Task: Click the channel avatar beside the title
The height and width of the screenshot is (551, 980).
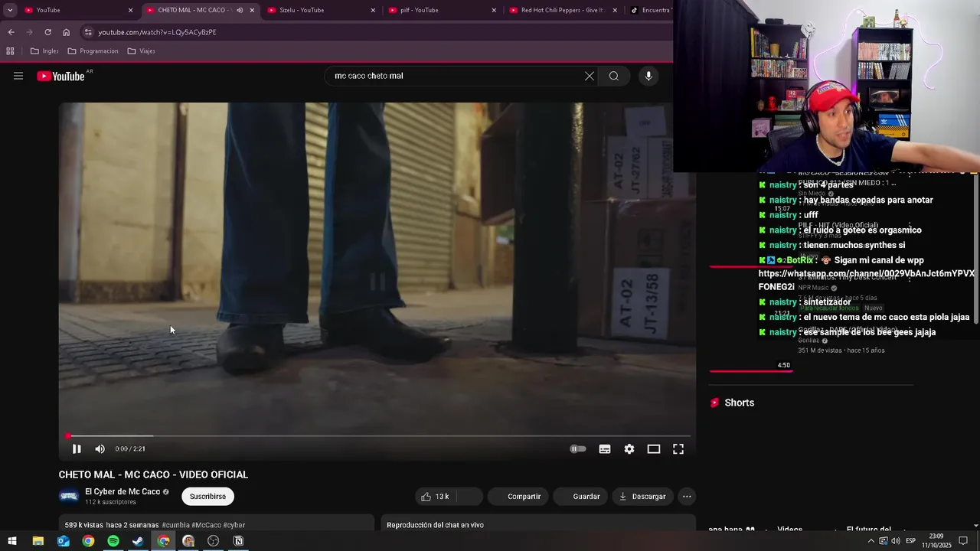Action: 69,497
